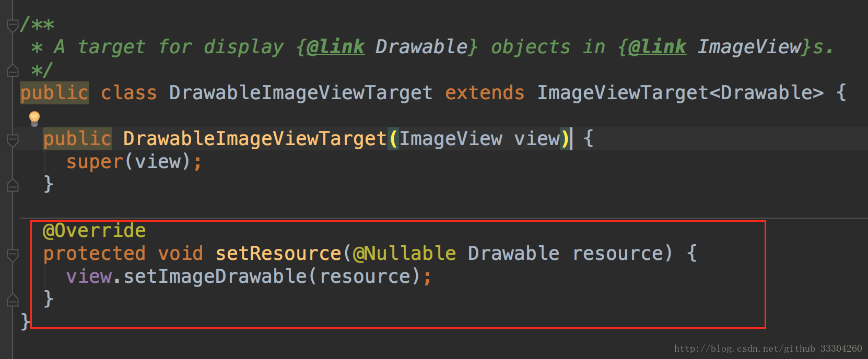
Task: Collapse the Javadoc comment fold marker
Action: pyautogui.click(x=13, y=25)
